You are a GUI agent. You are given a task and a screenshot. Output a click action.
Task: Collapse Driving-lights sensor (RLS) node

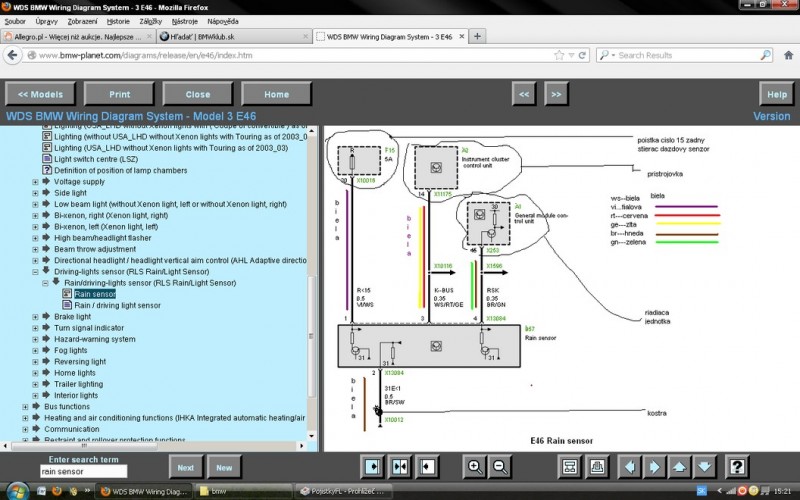[35, 271]
